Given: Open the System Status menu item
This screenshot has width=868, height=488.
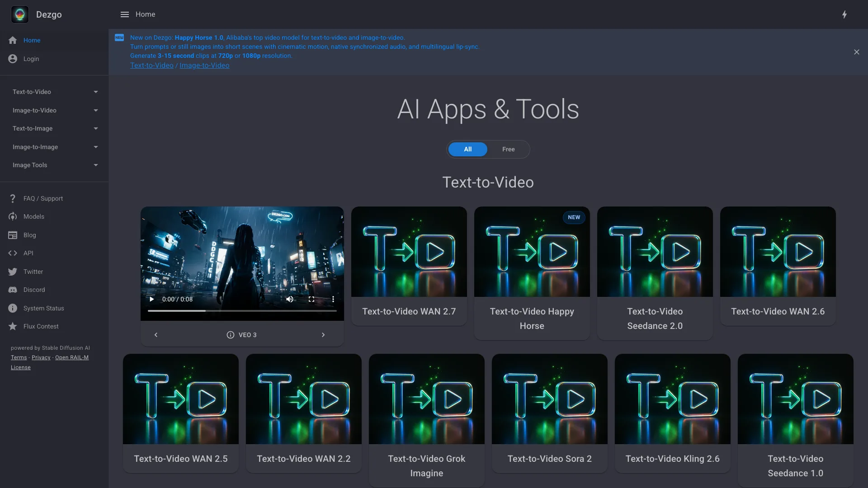Looking at the screenshot, I should pos(54,308).
